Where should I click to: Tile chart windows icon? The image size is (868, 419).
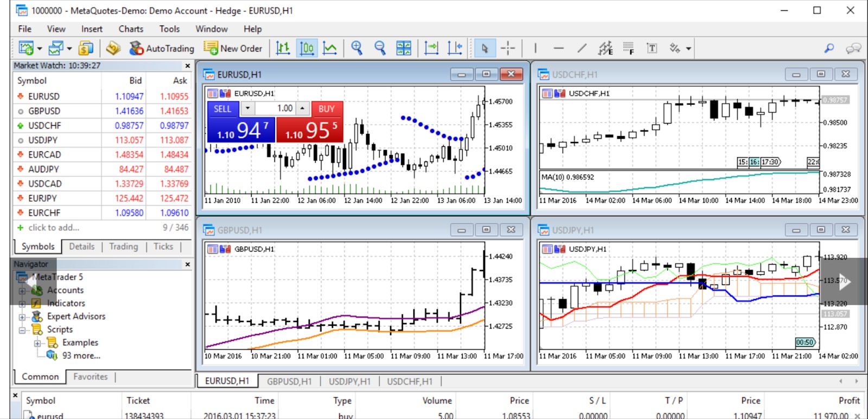click(x=404, y=48)
